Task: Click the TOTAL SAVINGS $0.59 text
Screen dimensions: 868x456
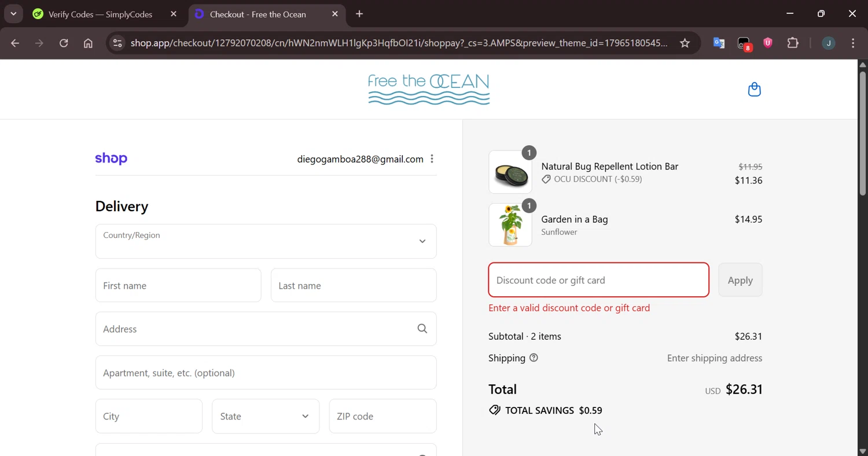Action: click(x=554, y=410)
